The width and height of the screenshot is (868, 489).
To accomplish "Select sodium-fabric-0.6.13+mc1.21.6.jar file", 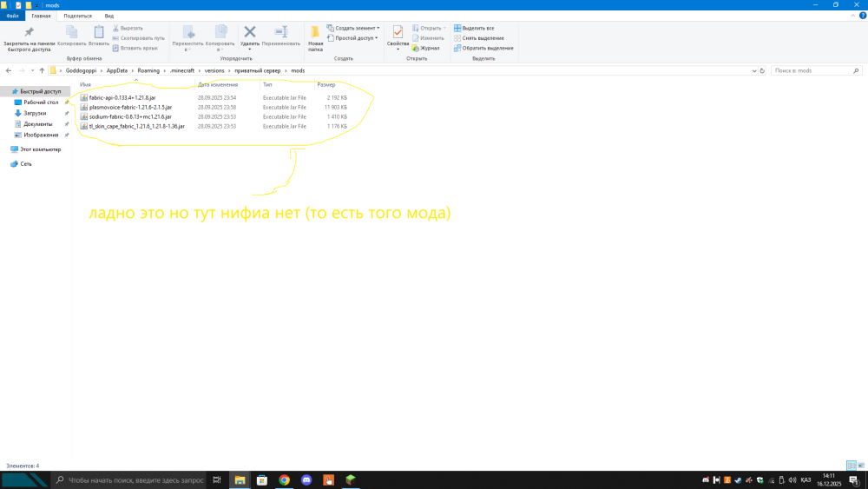I will (130, 117).
